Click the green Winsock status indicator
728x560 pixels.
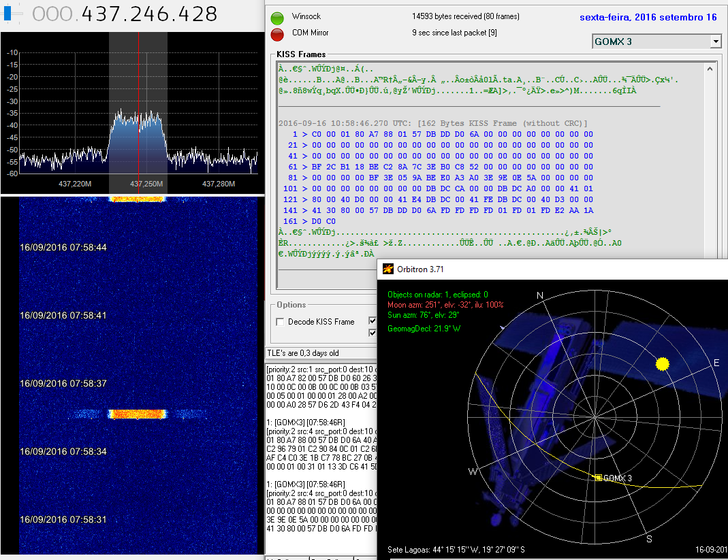point(277,18)
